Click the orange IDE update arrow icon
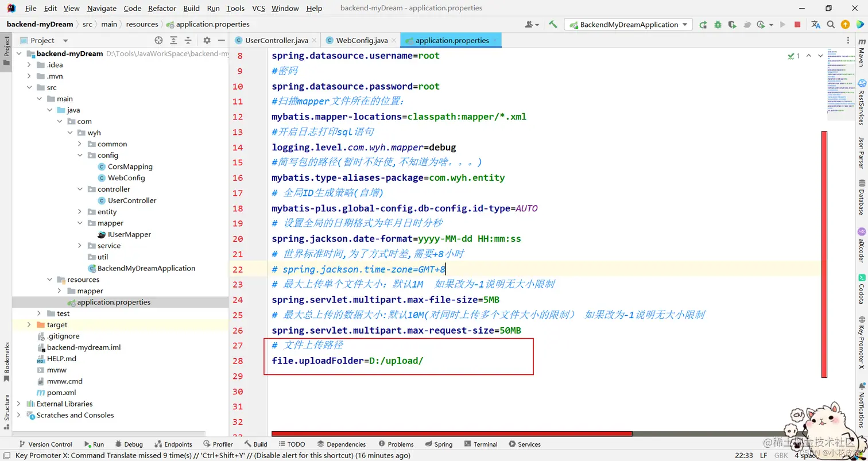This screenshot has height=461, width=868. click(x=845, y=25)
